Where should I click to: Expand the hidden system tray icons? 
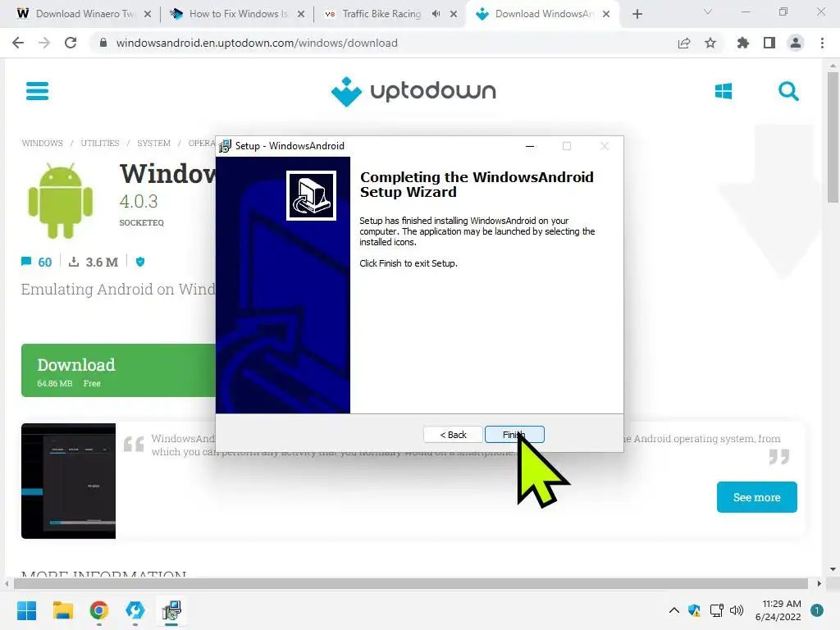tap(674, 610)
